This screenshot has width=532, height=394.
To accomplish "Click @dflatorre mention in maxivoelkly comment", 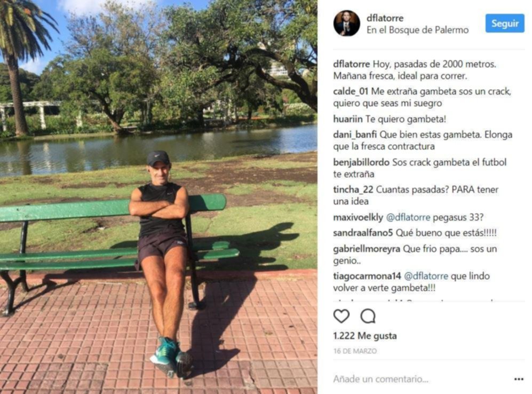I will pos(408,217).
